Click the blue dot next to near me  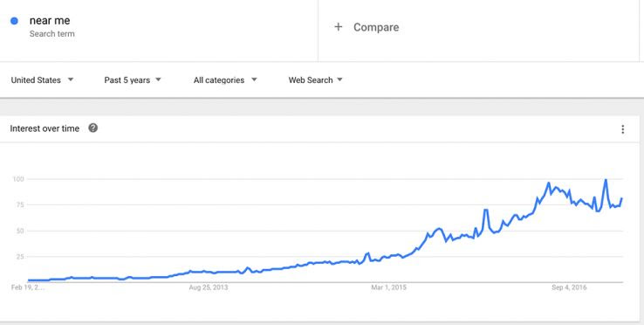[14, 21]
